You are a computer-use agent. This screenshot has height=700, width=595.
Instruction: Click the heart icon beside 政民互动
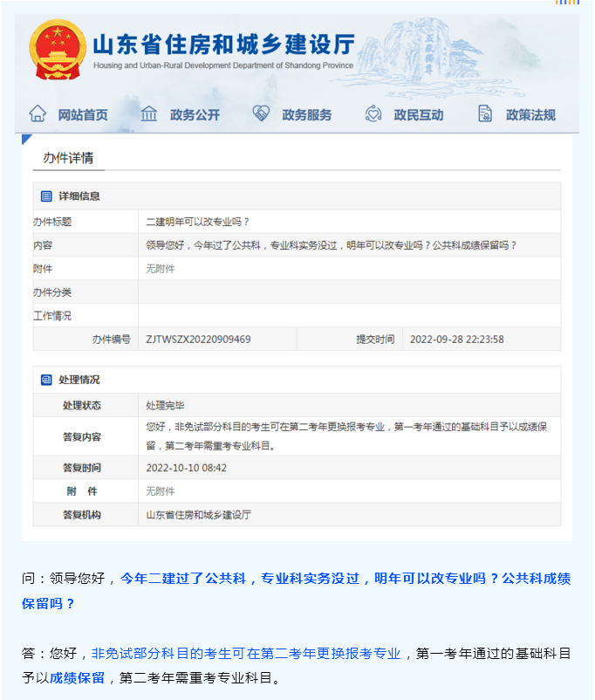point(373,114)
